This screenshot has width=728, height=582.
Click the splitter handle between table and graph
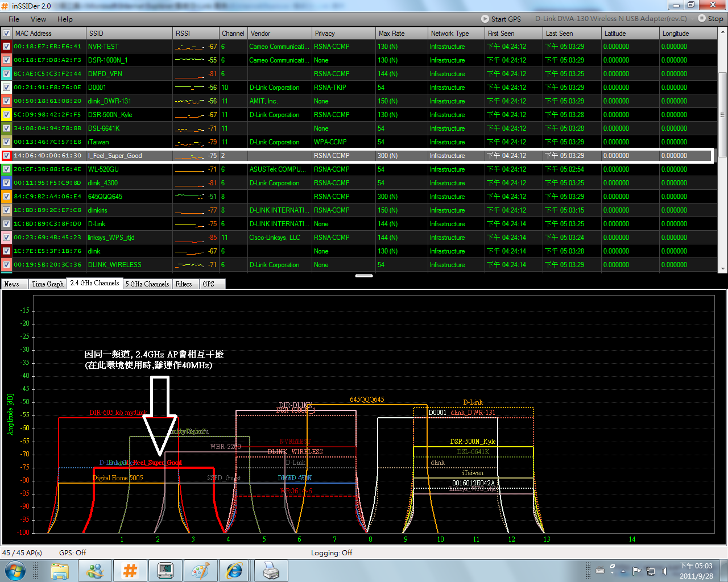364,276
